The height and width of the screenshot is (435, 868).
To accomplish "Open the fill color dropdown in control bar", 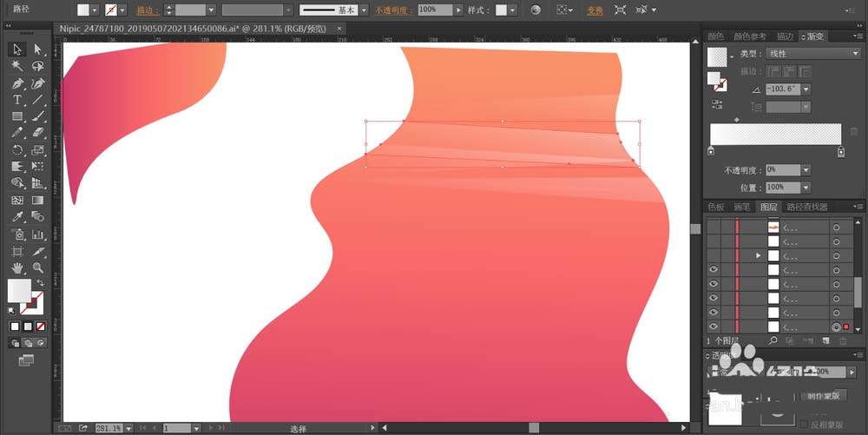I will pyautogui.click(x=95, y=10).
